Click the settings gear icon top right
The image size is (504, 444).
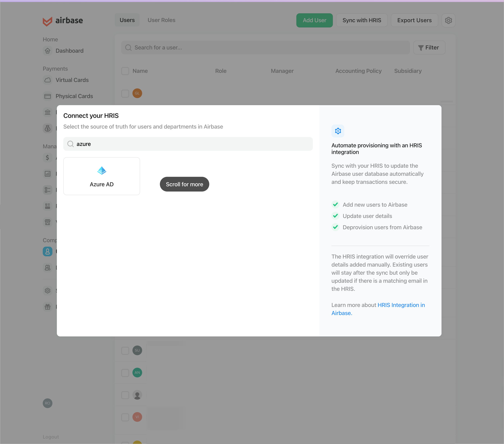tap(449, 20)
